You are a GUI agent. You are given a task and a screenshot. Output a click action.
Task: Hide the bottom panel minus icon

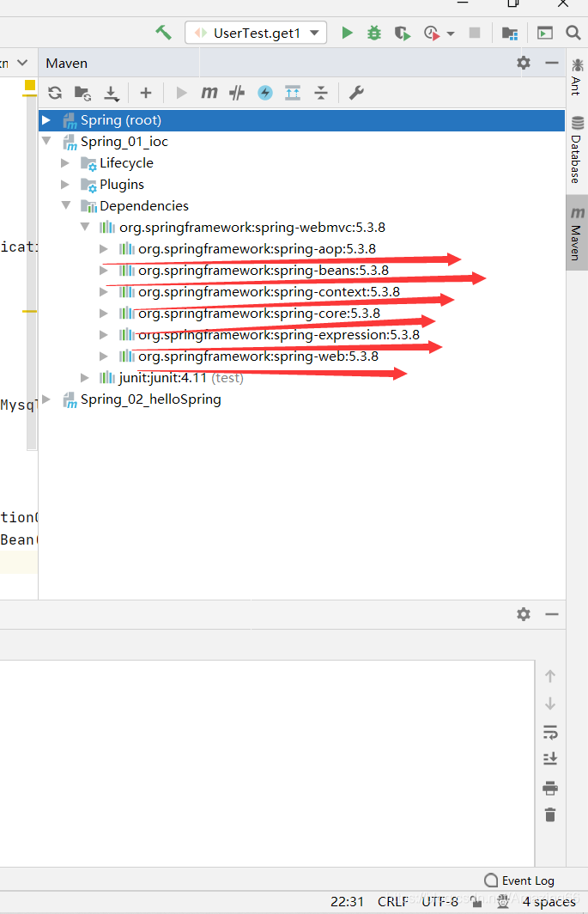click(551, 614)
